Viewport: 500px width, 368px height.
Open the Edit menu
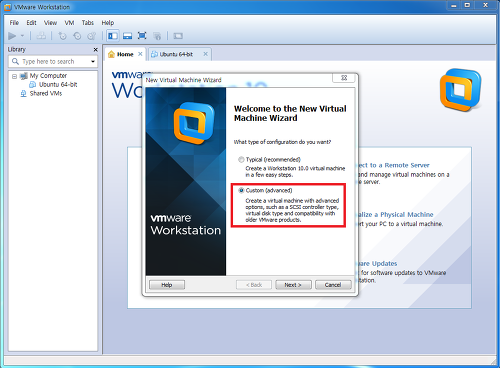coord(31,23)
